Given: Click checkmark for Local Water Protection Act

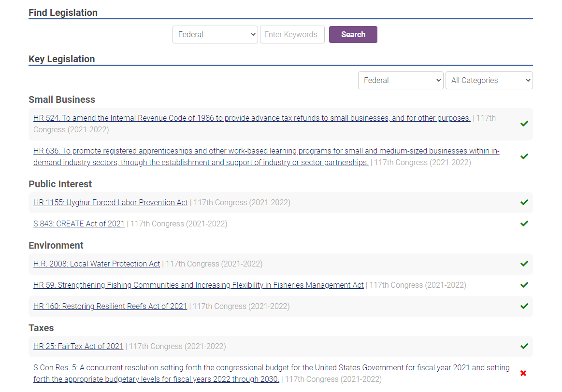Looking at the screenshot, I should [524, 264].
